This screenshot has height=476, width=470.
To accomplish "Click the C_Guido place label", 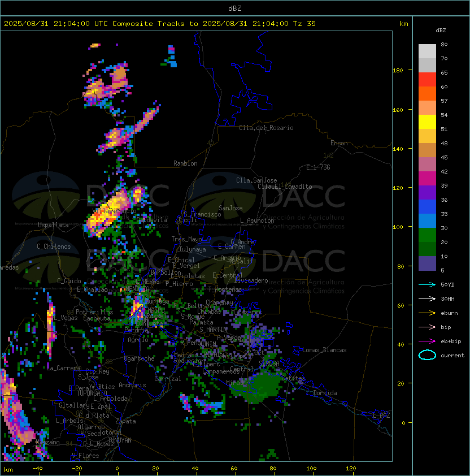I will (69, 281).
